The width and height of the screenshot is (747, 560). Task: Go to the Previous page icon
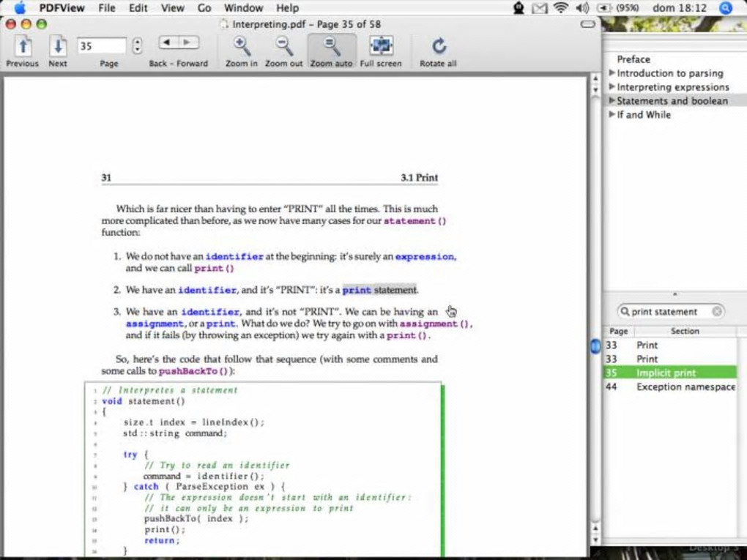click(23, 47)
